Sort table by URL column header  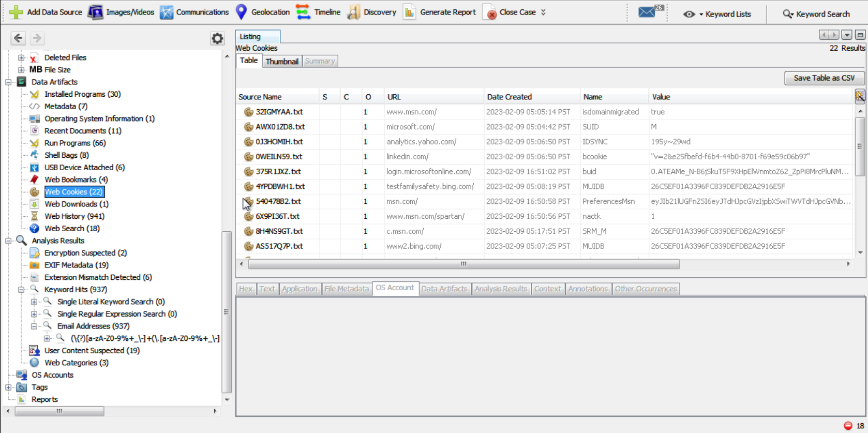(x=434, y=97)
